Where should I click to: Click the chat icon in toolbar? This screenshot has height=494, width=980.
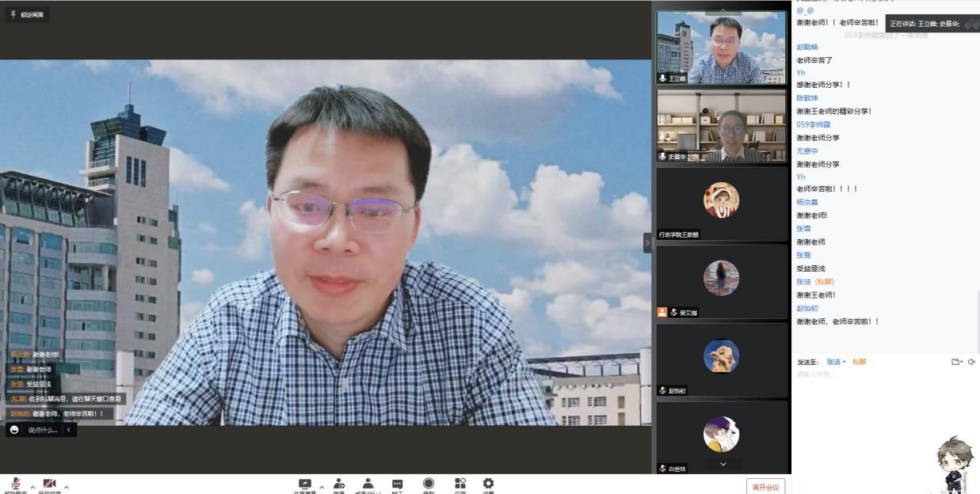click(398, 484)
